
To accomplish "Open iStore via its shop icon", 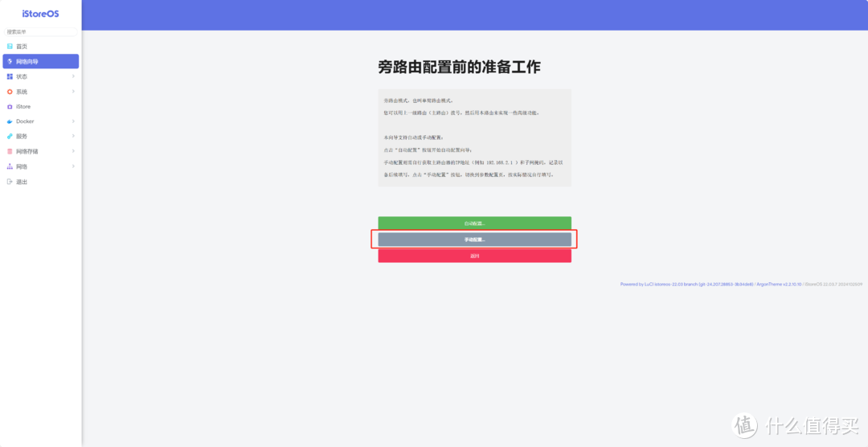I will coord(10,106).
